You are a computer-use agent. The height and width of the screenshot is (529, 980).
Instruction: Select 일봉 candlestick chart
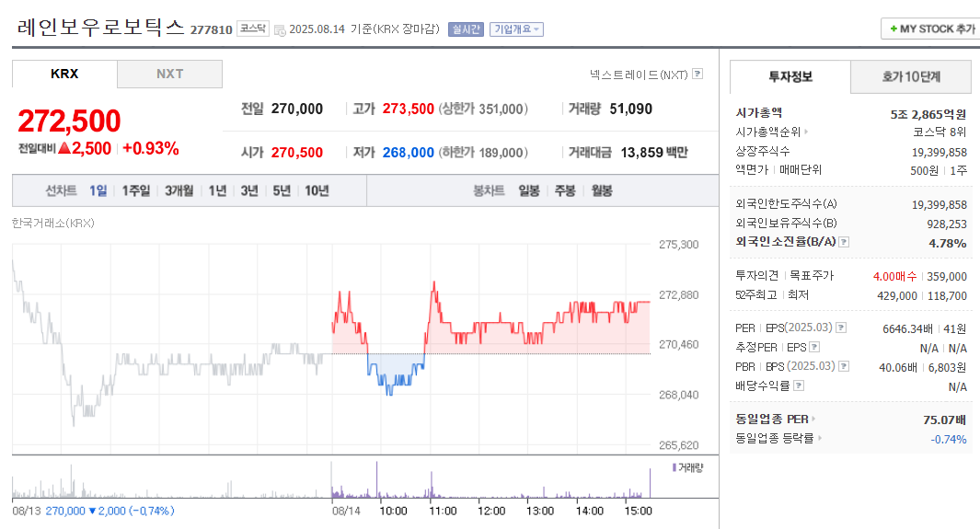click(529, 190)
